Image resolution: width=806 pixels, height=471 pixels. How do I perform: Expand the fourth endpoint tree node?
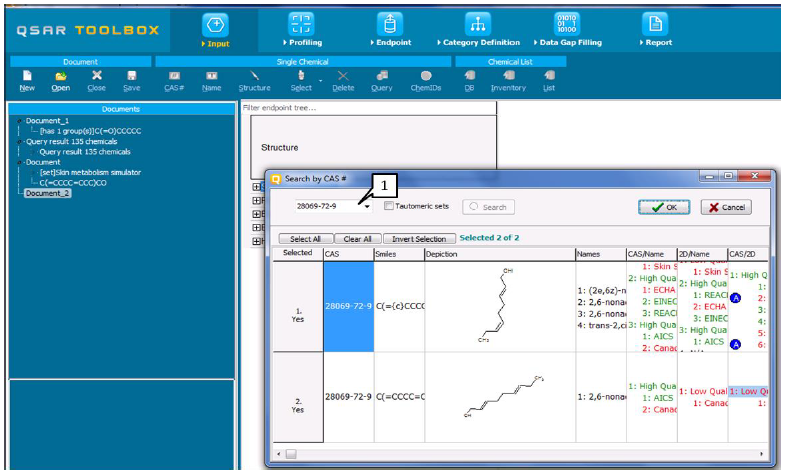[257, 227]
